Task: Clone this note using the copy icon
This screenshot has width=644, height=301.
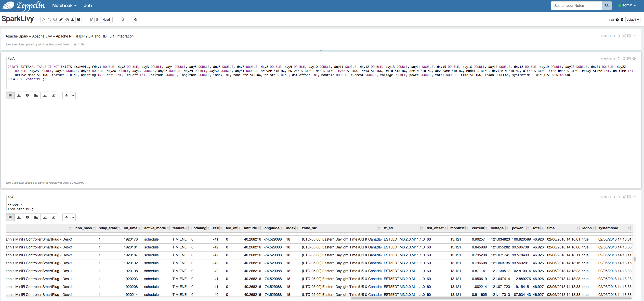Action: [67, 20]
